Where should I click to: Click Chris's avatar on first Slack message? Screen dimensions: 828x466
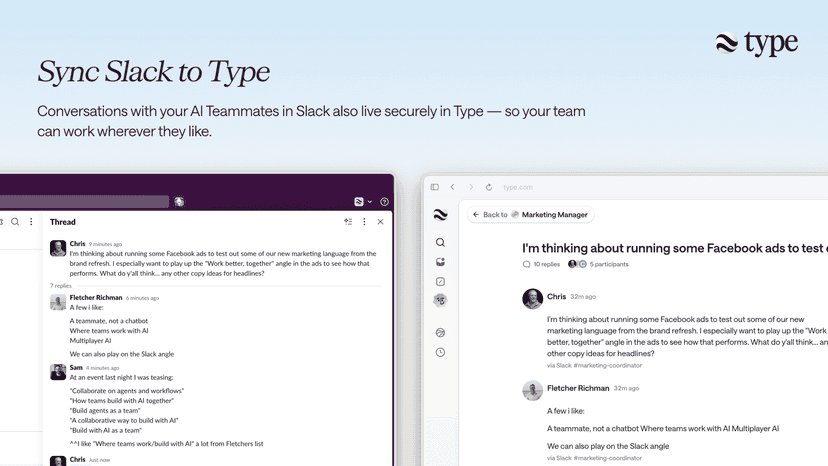click(58, 248)
